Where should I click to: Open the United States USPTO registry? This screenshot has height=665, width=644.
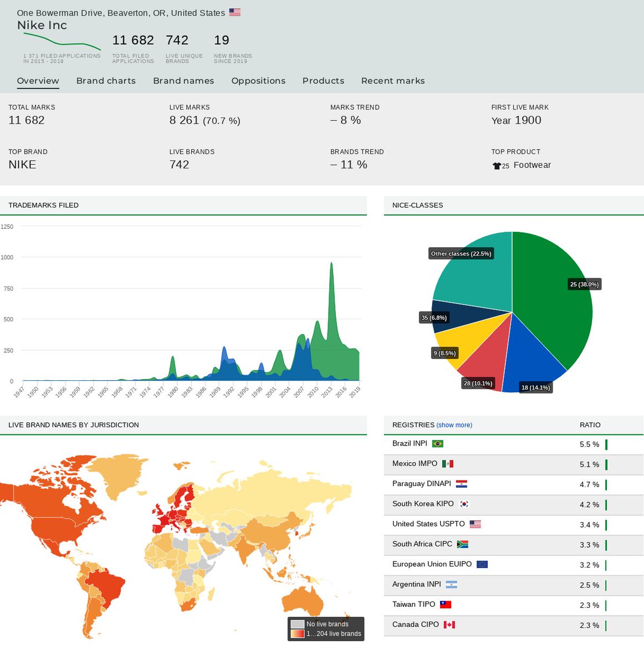tap(428, 524)
